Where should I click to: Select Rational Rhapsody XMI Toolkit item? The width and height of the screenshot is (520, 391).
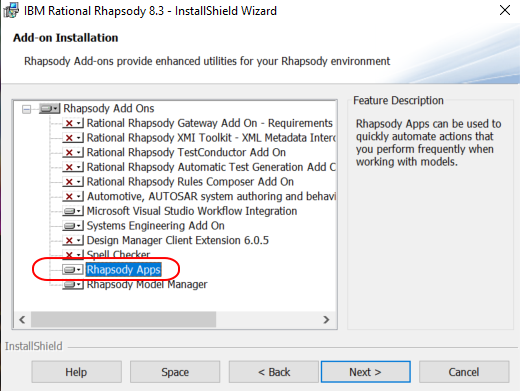pyautogui.click(x=211, y=138)
